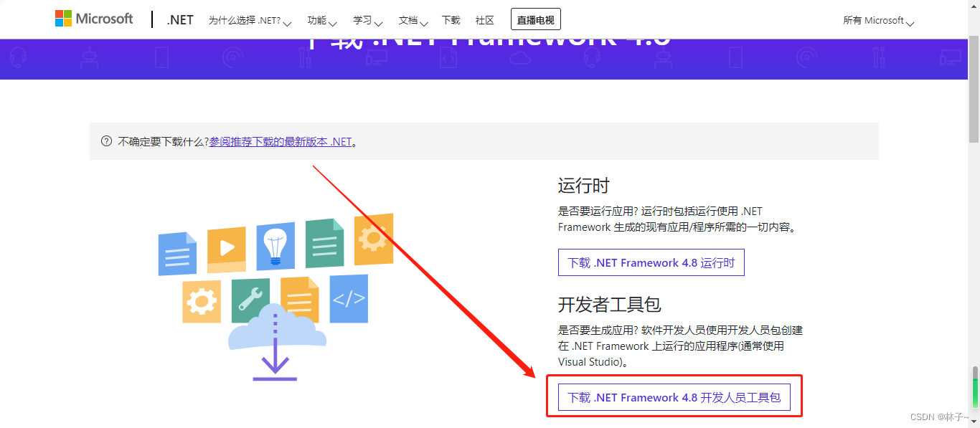
Task: Download the .NET Framework 4.8 运行时
Action: coord(651,262)
